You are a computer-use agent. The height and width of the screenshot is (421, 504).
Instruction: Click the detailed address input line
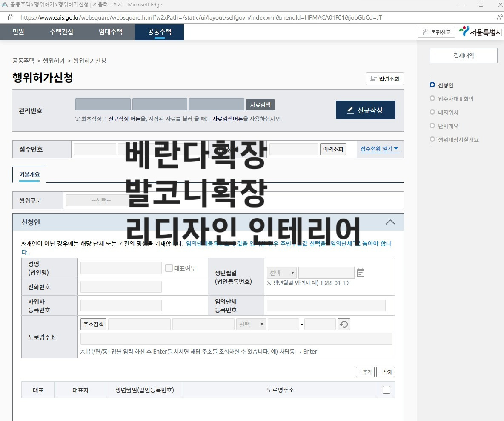click(x=236, y=339)
